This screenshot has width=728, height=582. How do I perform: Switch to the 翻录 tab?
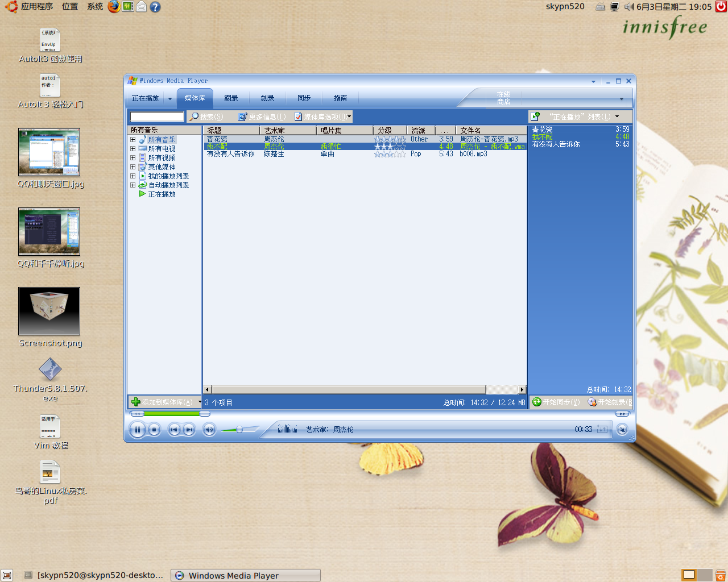pos(231,98)
